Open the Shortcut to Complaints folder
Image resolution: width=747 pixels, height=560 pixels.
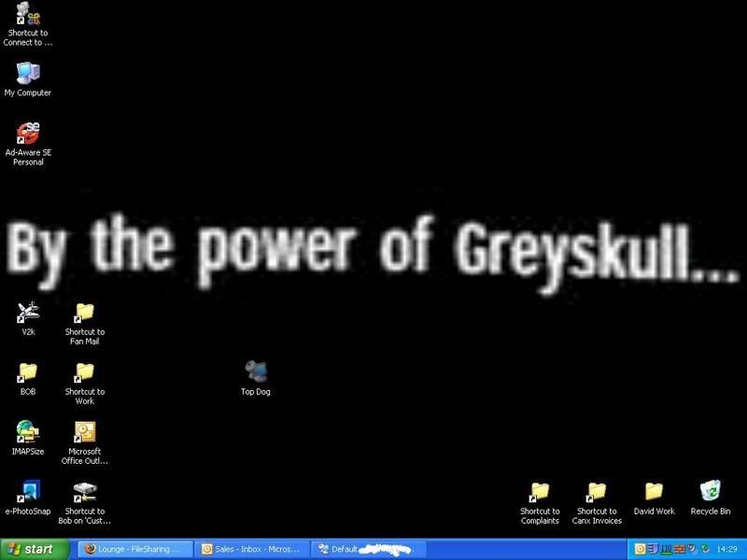click(x=540, y=503)
